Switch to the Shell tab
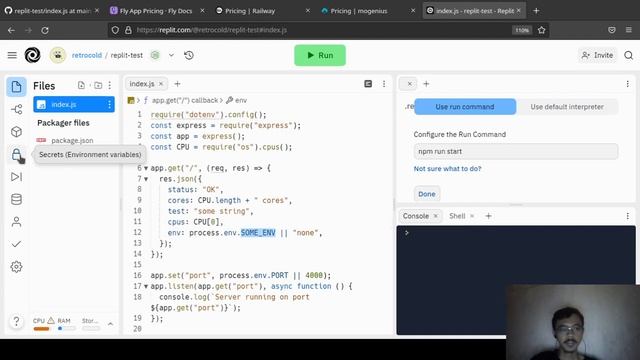Image resolution: width=640 pixels, height=360 pixels. (x=457, y=216)
